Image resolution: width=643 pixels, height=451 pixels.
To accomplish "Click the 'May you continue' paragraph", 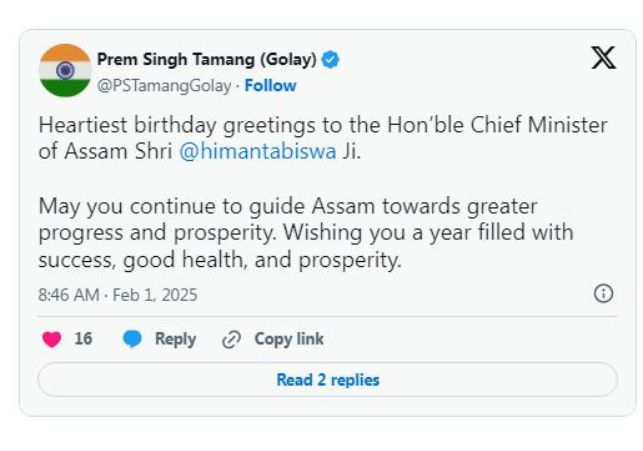I will click(x=306, y=233).
